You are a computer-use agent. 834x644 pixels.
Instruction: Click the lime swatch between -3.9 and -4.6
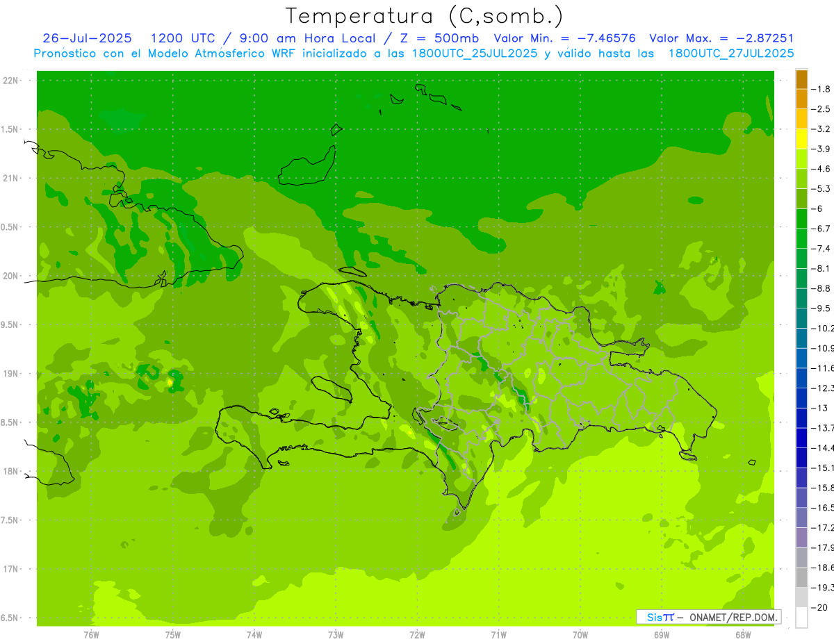click(x=801, y=159)
